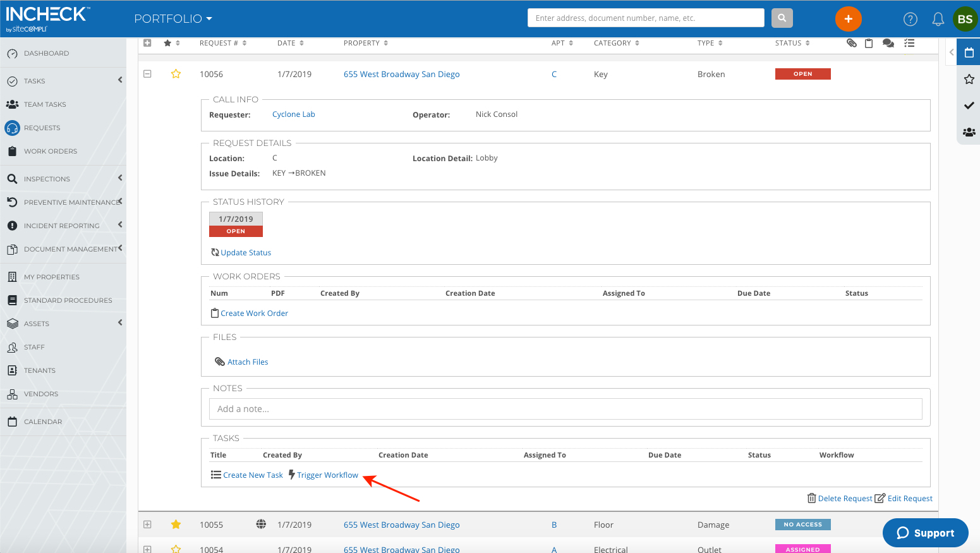Open the help question mark icon

point(910,19)
